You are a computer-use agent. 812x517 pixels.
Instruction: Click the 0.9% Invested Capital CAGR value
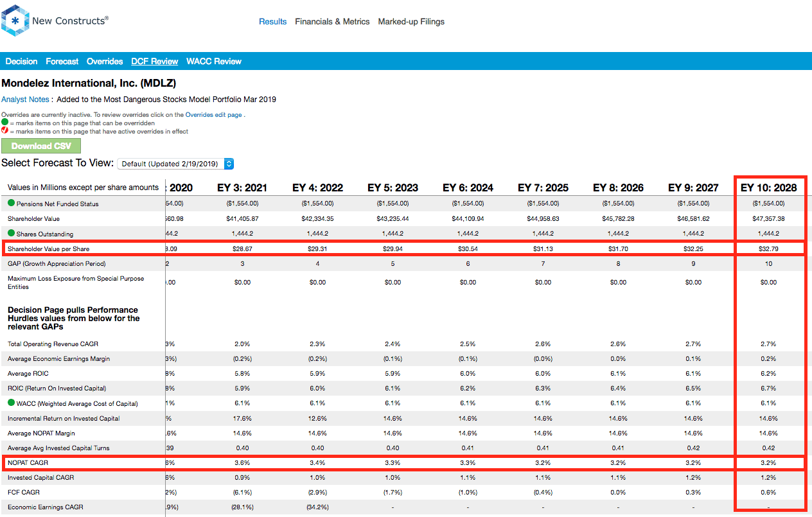(242, 478)
